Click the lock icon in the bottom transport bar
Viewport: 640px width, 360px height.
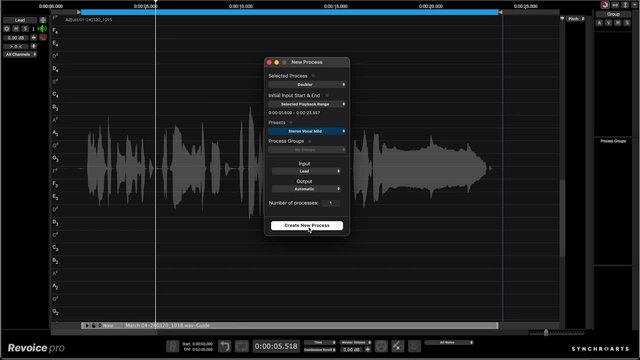click(x=173, y=346)
